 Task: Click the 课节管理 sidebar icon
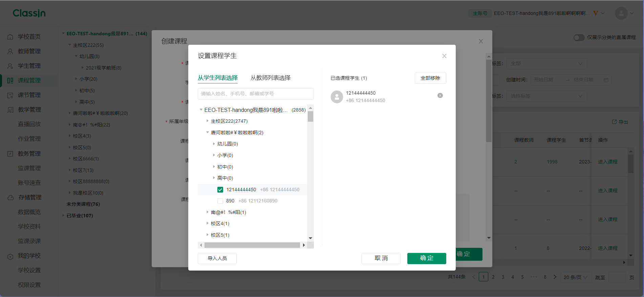pos(10,95)
